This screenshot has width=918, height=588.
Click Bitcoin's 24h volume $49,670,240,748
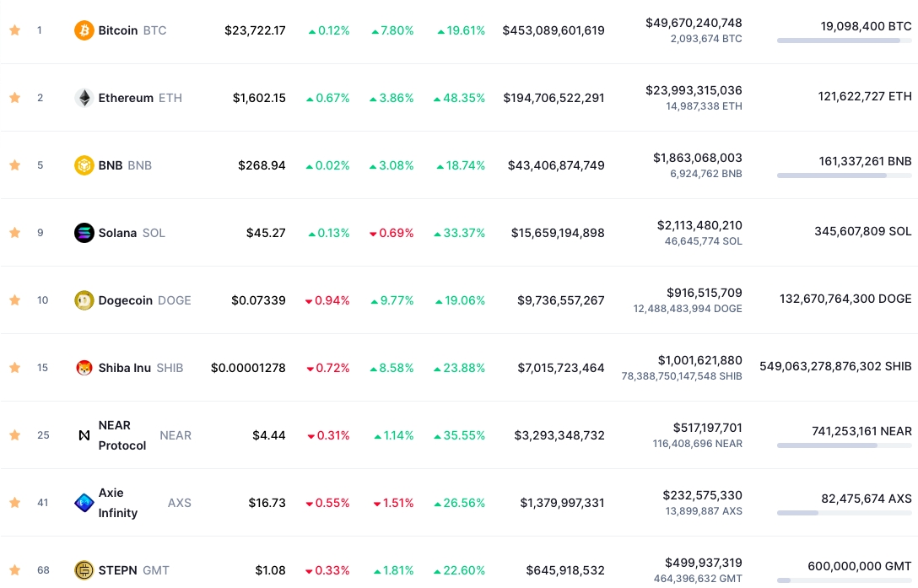pos(694,23)
